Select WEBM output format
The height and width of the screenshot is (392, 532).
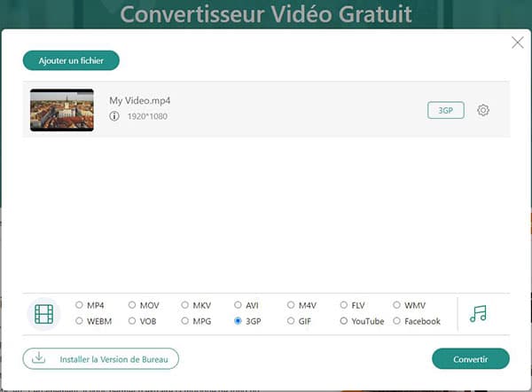[79, 321]
